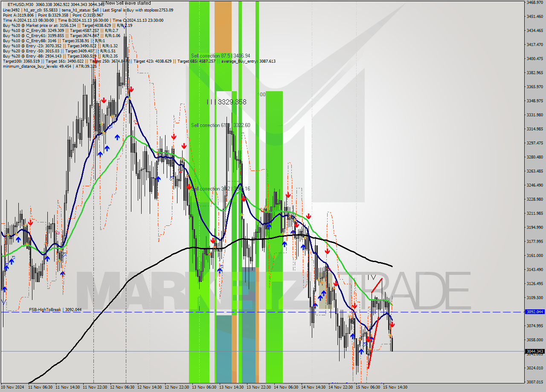The image size is (546, 392).
Task: Click the 3194.990 price axis value
Action: (535, 228)
